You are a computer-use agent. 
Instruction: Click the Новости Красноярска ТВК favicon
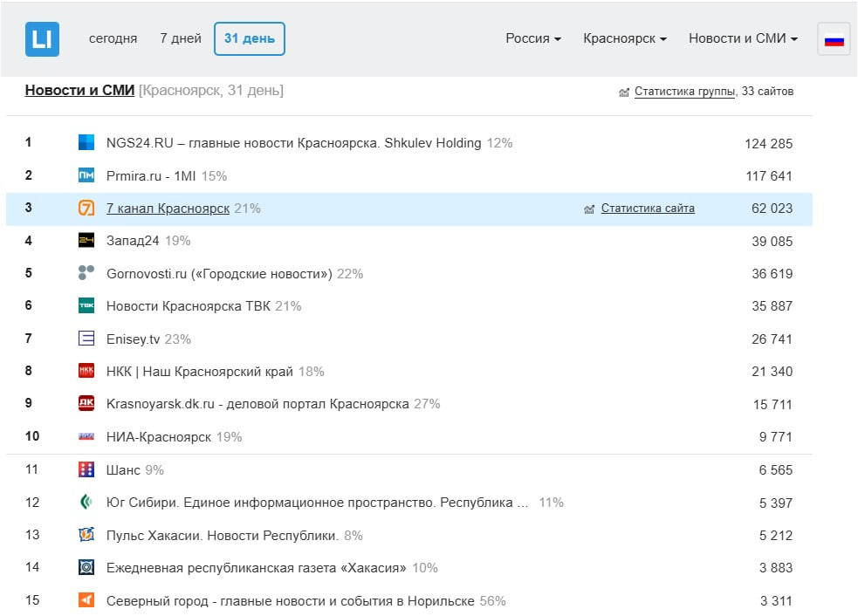click(86, 305)
